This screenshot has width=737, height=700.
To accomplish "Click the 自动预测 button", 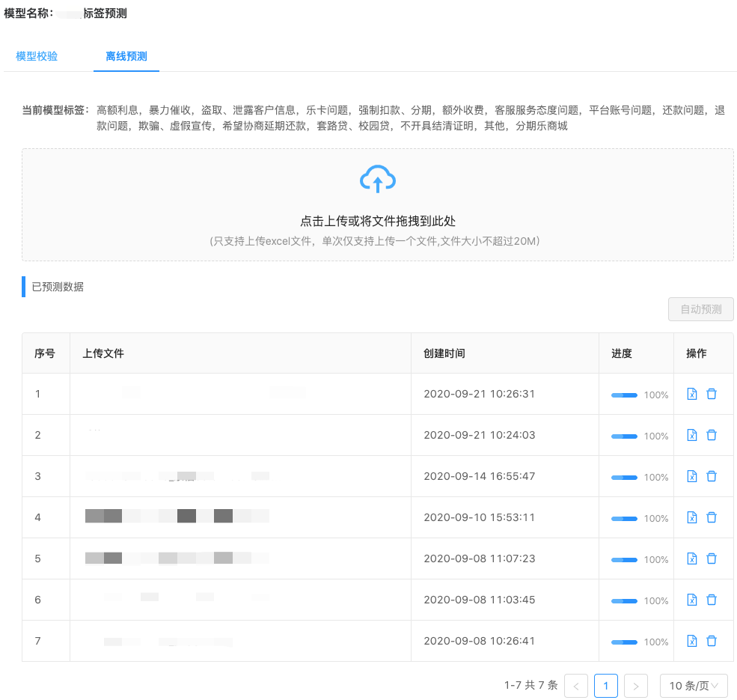I will (x=700, y=309).
